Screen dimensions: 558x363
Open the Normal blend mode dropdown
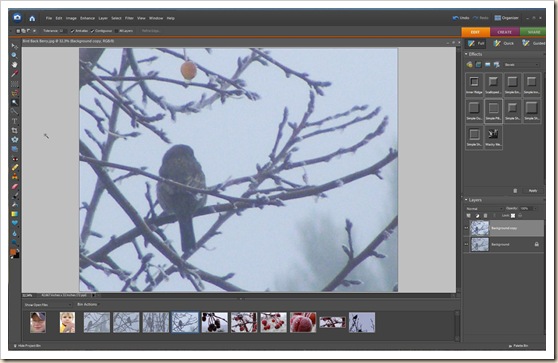[x=484, y=209]
